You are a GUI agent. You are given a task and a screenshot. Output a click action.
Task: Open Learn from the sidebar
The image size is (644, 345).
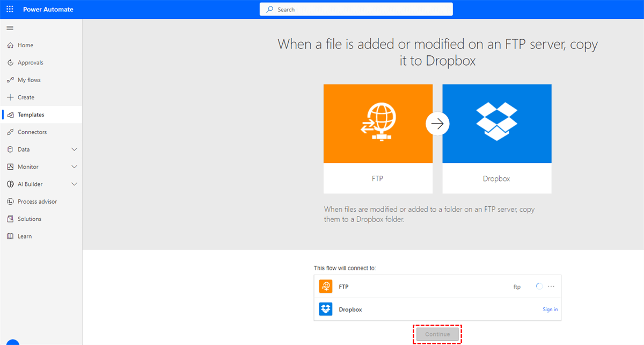[x=41, y=236]
